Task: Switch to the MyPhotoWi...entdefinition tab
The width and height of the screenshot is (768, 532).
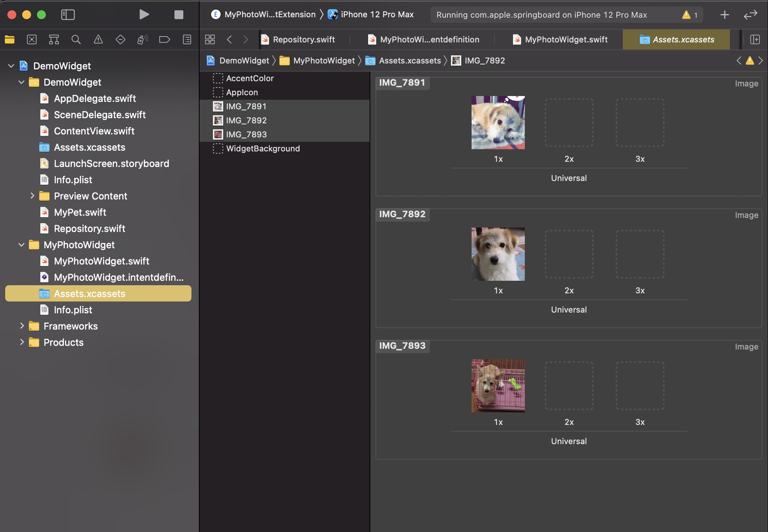Action: tap(424, 40)
